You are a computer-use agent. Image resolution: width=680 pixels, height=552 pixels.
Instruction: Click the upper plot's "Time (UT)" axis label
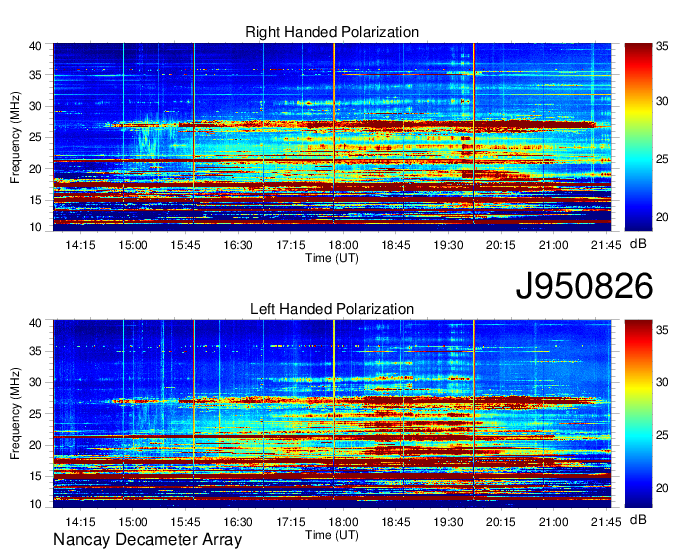(332, 258)
